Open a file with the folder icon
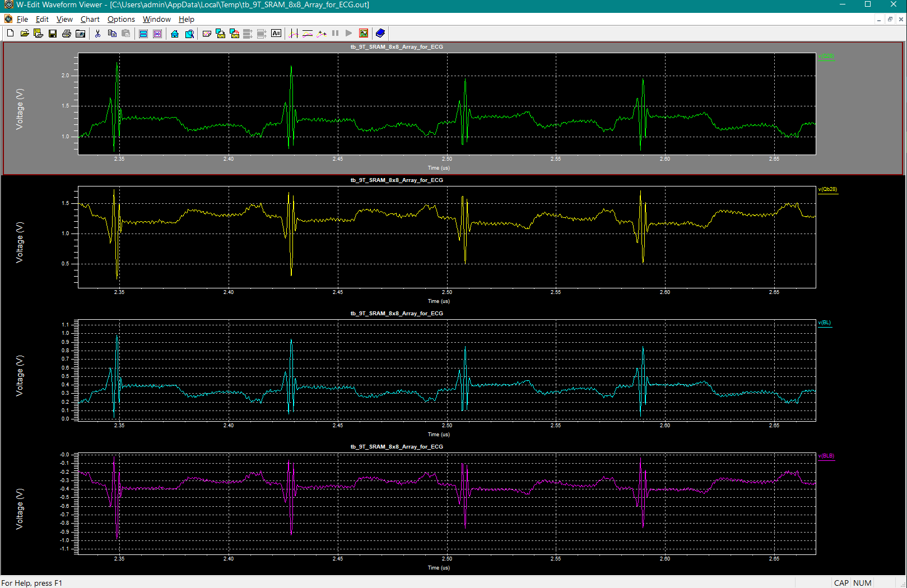Screen dimensions: 907x588 25,34
